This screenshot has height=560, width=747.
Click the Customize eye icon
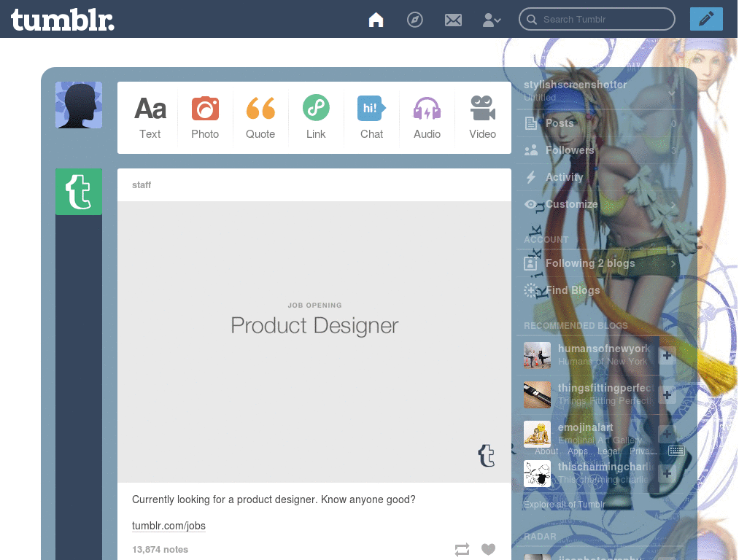[x=531, y=204]
